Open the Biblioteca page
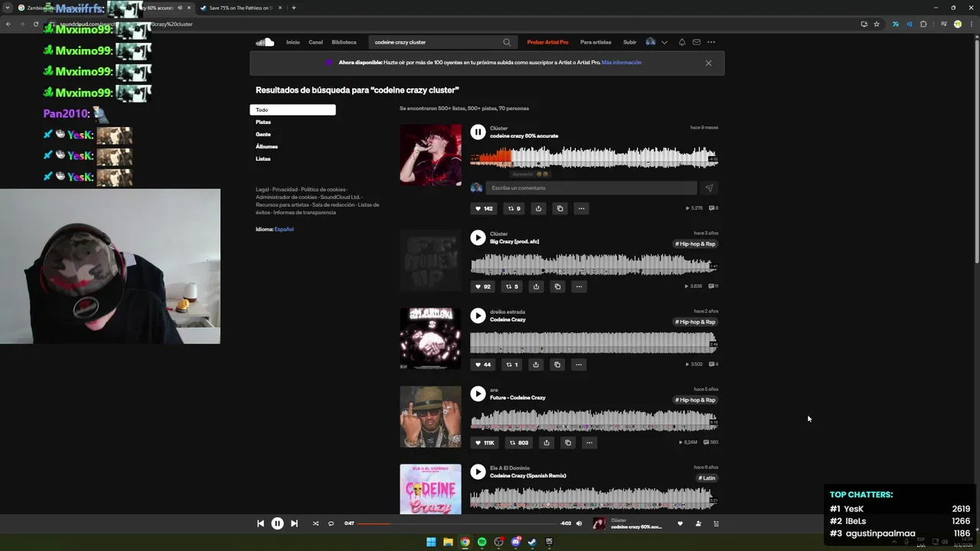The width and height of the screenshot is (980, 551). tap(344, 42)
